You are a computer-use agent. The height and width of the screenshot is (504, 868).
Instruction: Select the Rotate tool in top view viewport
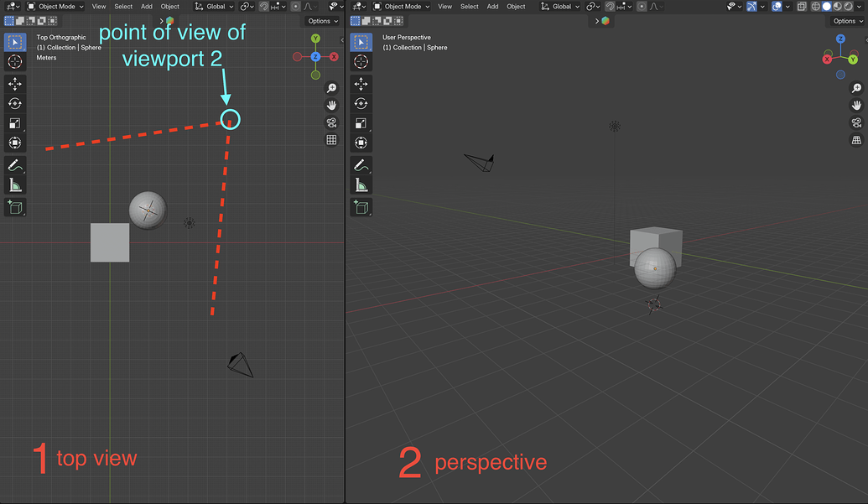coord(15,103)
